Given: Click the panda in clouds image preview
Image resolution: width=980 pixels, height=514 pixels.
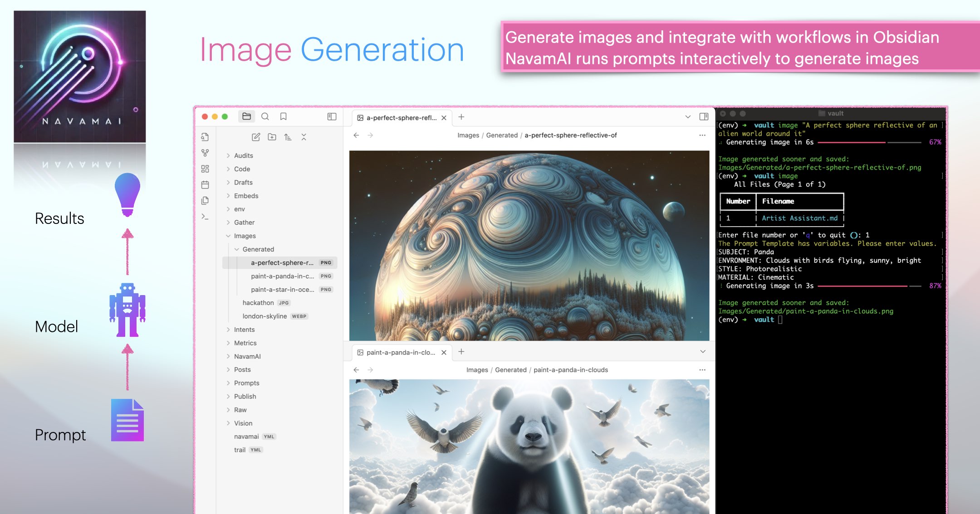Looking at the screenshot, I should 529,446.
